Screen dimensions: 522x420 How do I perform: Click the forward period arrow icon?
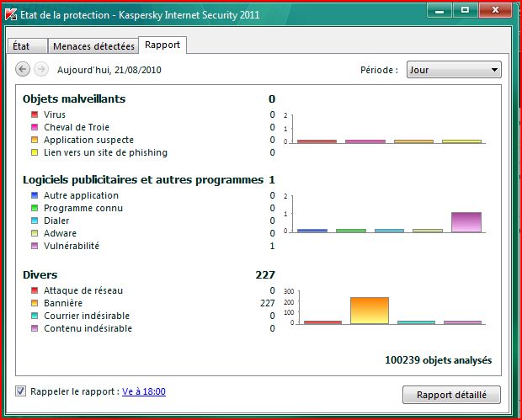coord(41,70)
